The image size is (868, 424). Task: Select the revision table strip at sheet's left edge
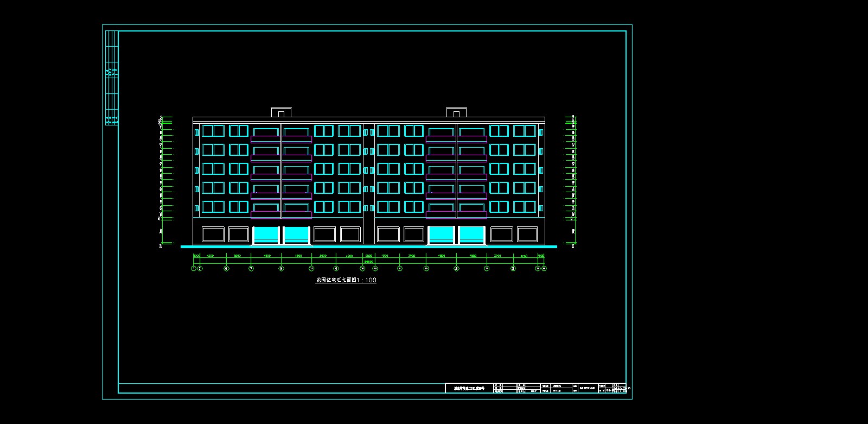pos(112,78)
